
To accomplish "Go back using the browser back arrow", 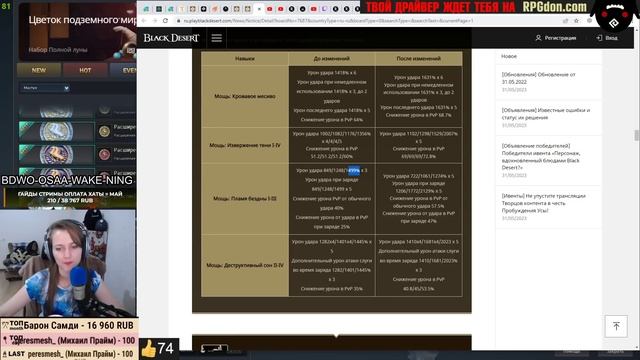I will (144, 20).
